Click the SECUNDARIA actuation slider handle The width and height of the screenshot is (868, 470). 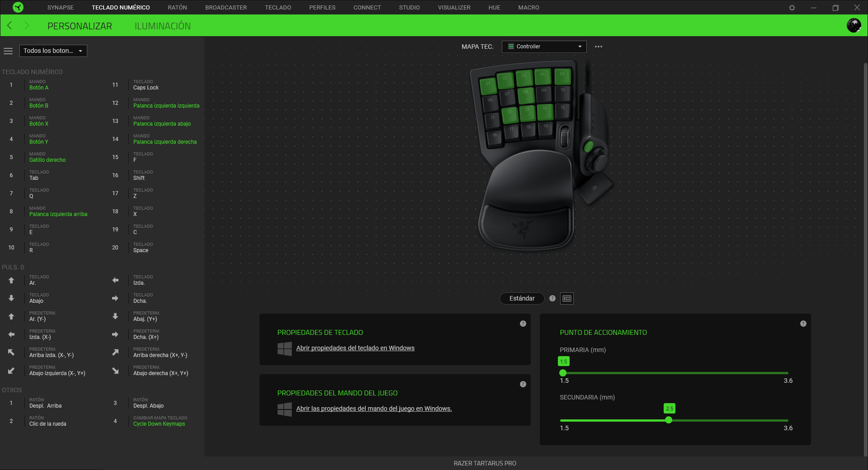[669, 420]
